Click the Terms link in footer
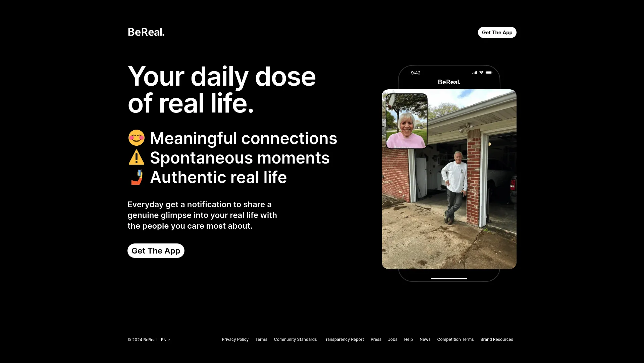 pyautogui.click(x=261, y=339)
